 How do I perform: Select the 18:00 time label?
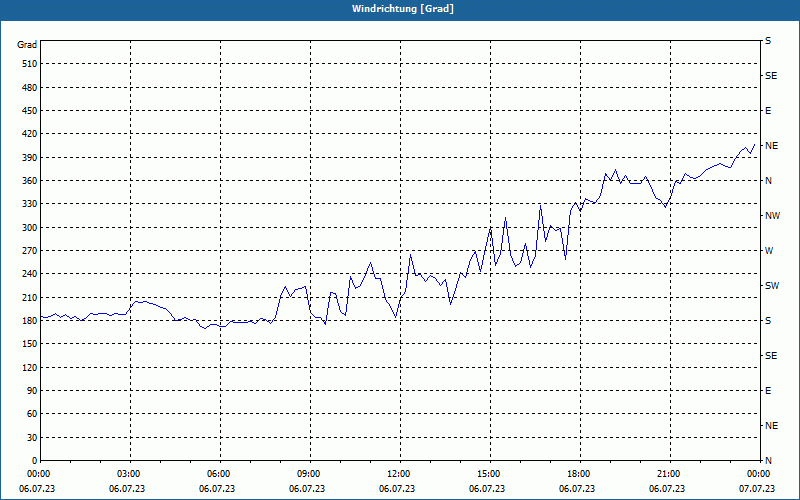(581, 474)
